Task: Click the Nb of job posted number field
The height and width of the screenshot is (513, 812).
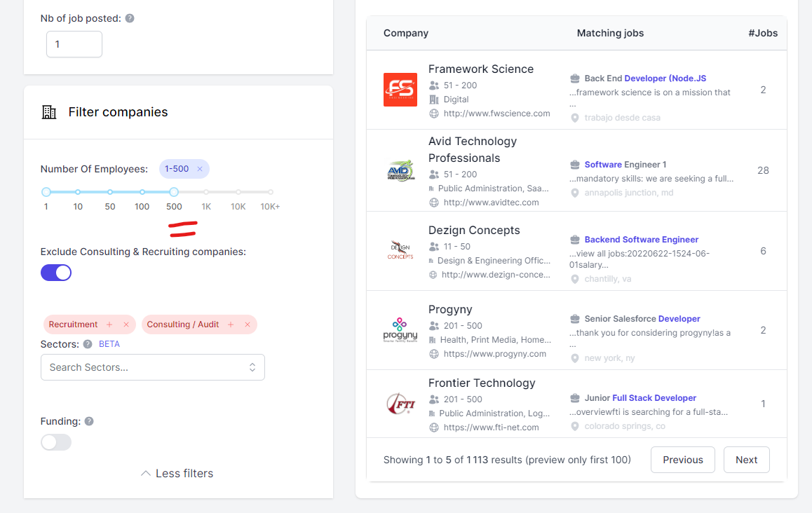Action: tap(74, 44)
